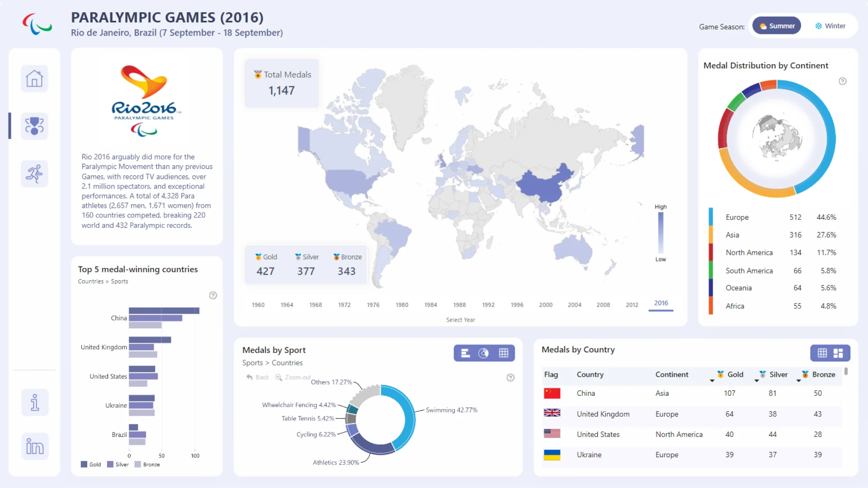Click the Medals by Country table scrollbar

(x=846, y=371)
